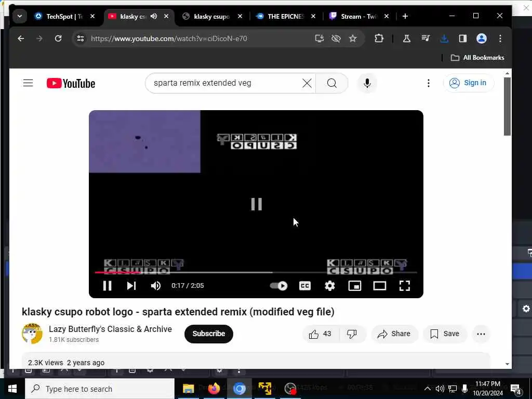Open site information icon in the address bar
Viewport: 532px width, 399px height.
click(x=81, y=38)
